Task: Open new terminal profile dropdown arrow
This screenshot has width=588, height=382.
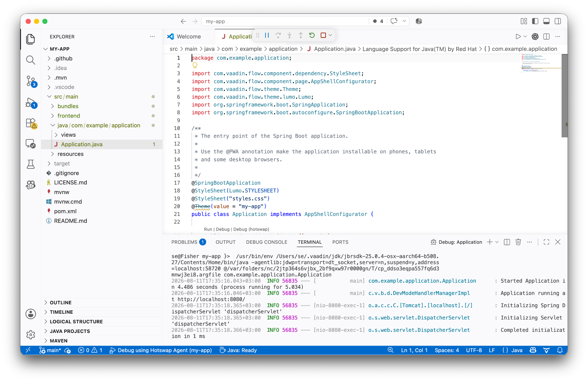Action: pos(497,242)
